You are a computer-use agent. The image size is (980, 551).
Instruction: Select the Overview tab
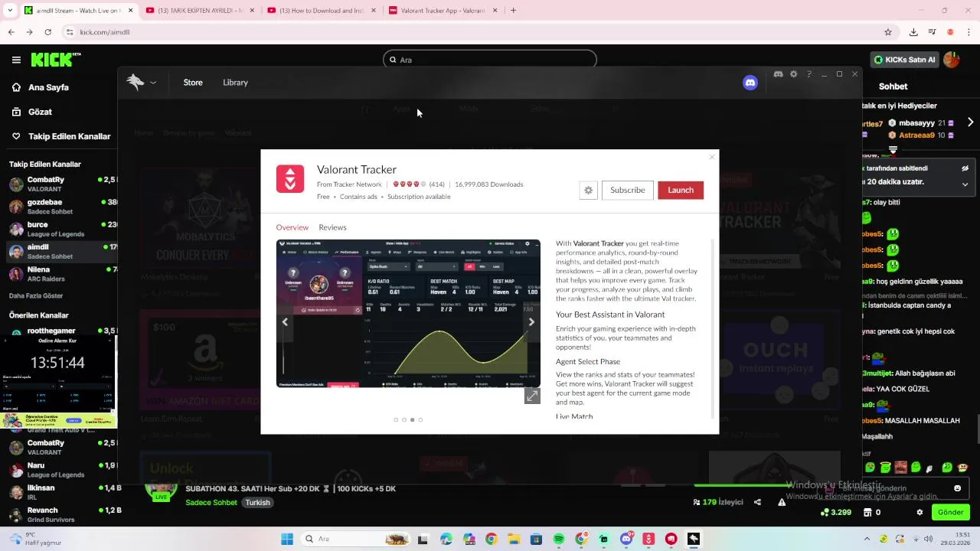click(292, 227)
